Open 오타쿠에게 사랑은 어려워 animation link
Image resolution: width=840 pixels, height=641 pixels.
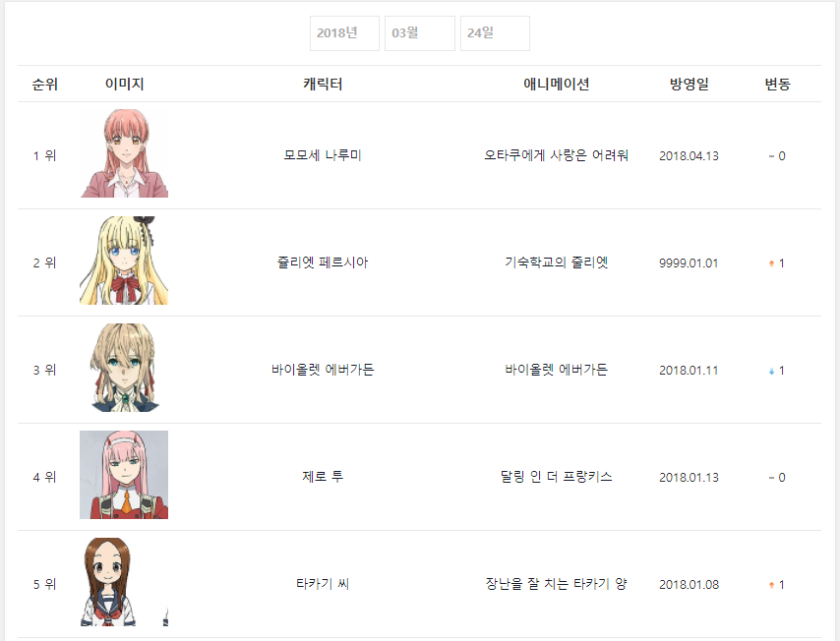point(556,155)
